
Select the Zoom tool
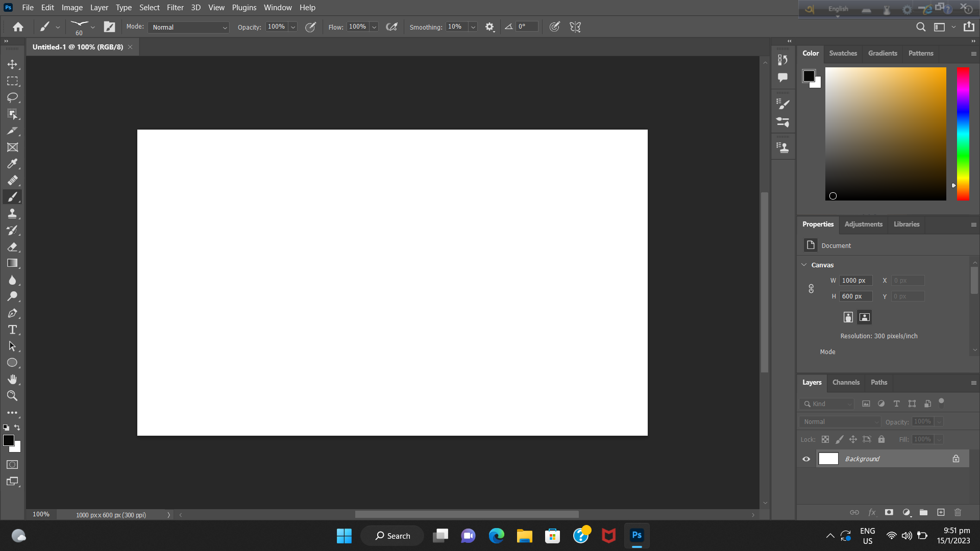[13, 395]
